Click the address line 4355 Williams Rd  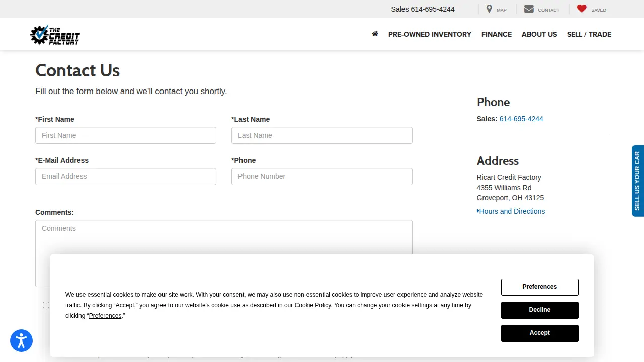pos(504,188)
